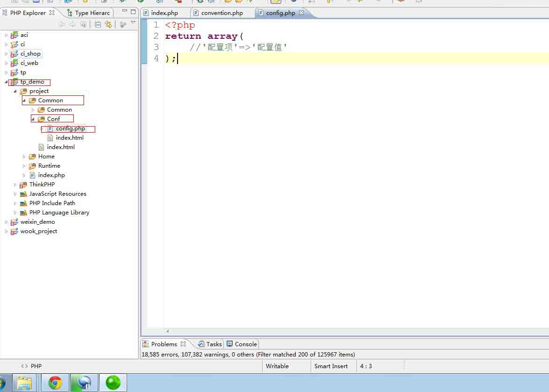Close the config.php editor tab
This screenshot has height=392, width=549.
(302, 13)
